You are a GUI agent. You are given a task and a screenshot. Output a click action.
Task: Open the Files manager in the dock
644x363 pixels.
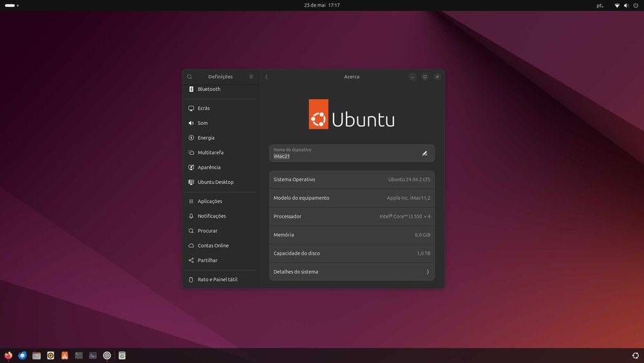(x=37, y=356)
